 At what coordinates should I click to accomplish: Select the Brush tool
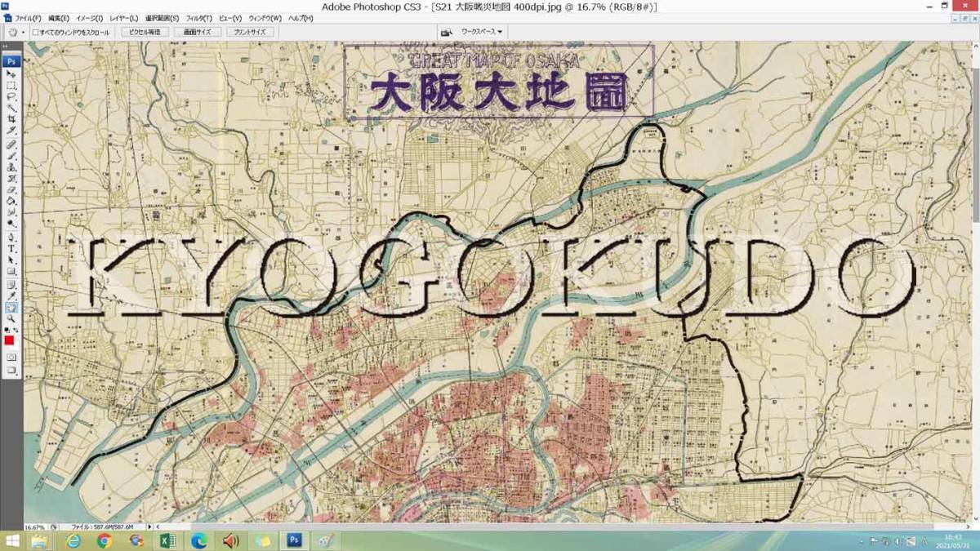pos(11,154)
